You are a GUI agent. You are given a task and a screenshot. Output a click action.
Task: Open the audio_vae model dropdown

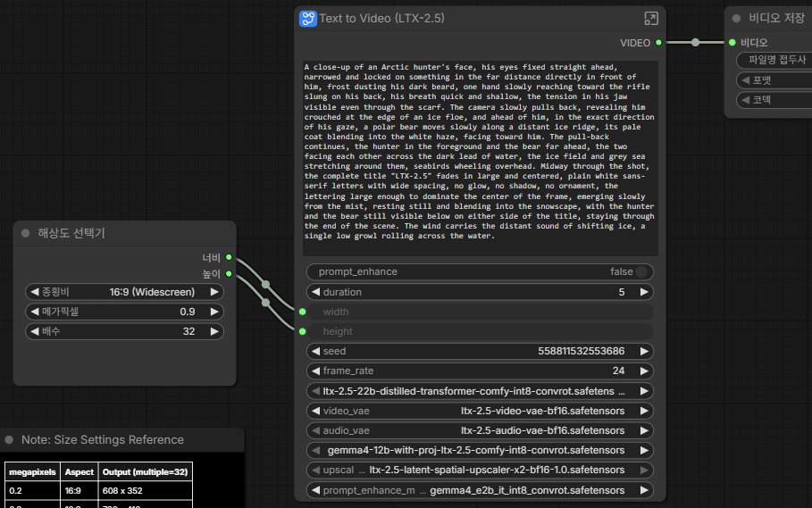click(x=480, y=430)
